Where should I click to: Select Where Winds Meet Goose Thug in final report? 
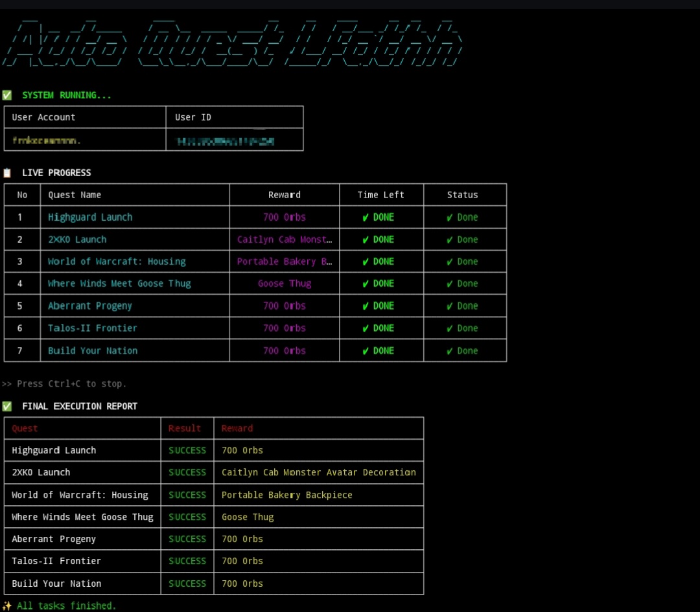pos(82,517)
